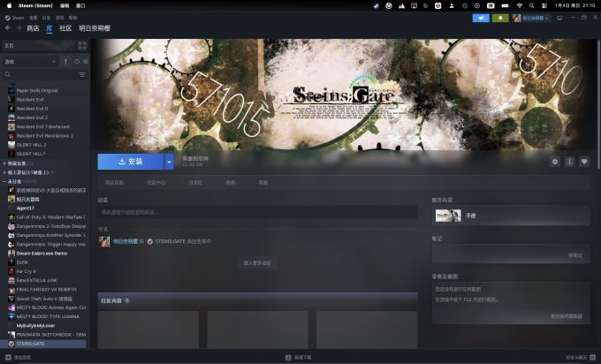This screenshot has height=364, width=601.
Task: Click 明日奈朔樱 name in activity feed
Action: point(125,241)
